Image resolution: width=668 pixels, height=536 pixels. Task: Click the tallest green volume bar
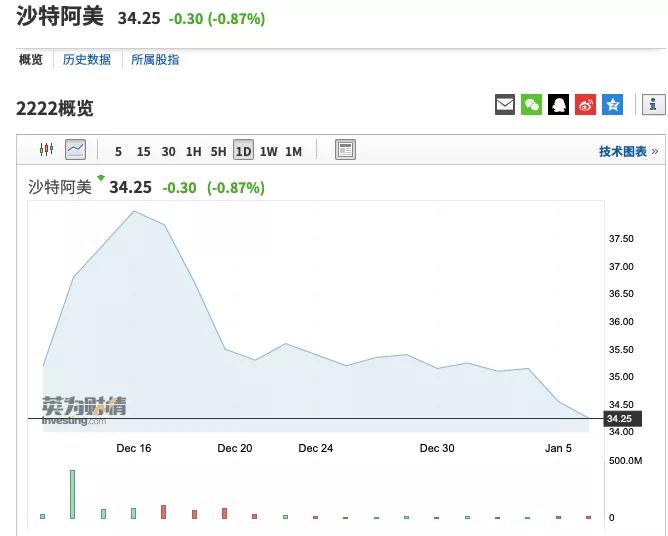[72, 494]
